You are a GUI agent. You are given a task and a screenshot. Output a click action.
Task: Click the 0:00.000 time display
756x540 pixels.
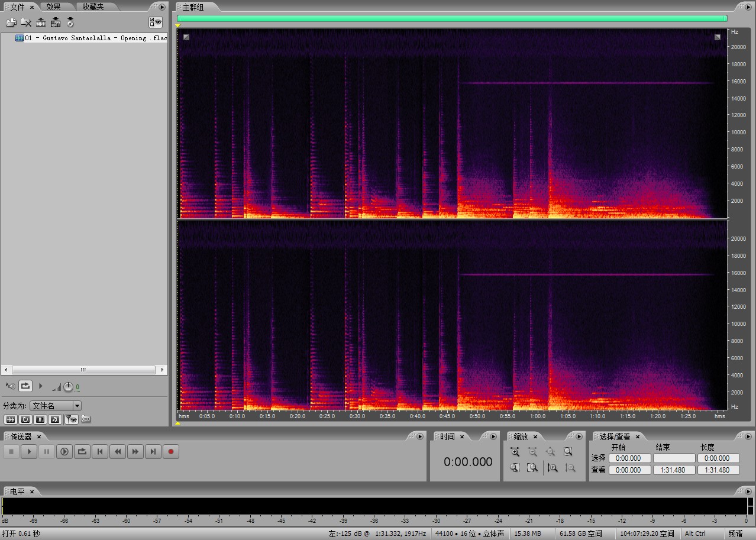click(x=468, y=462)
